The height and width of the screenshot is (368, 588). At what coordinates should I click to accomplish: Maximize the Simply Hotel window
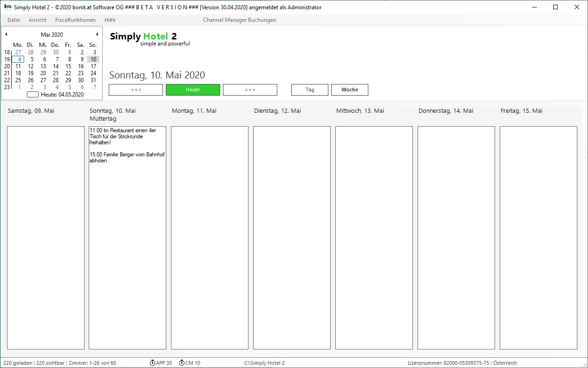point(555,7)
